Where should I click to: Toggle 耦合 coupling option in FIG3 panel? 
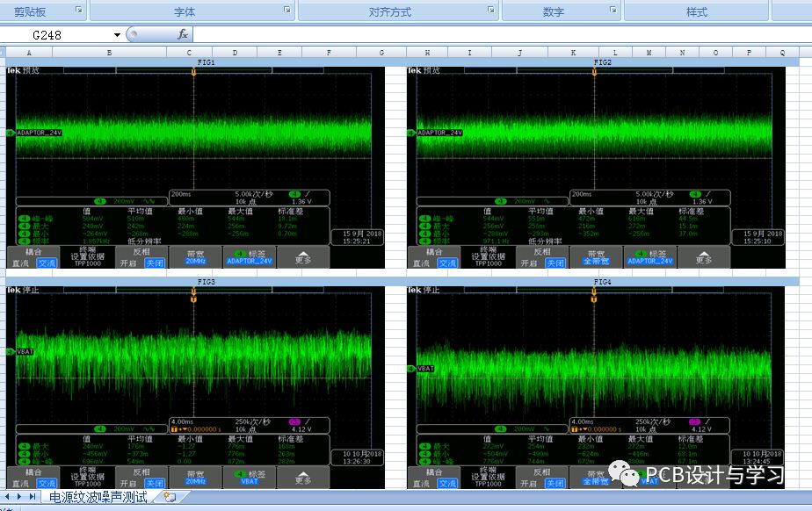tap(33, 478)
